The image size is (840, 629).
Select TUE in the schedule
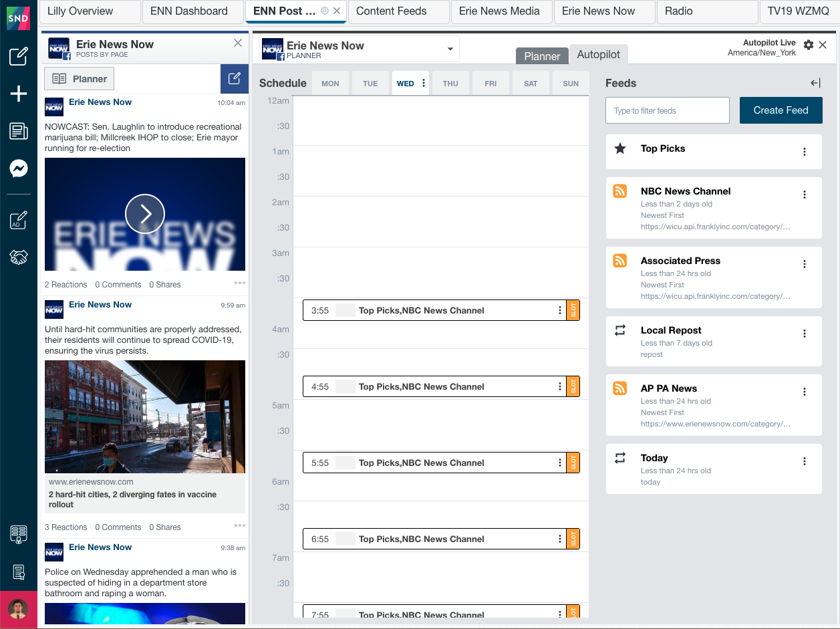(x=370, y=84)
